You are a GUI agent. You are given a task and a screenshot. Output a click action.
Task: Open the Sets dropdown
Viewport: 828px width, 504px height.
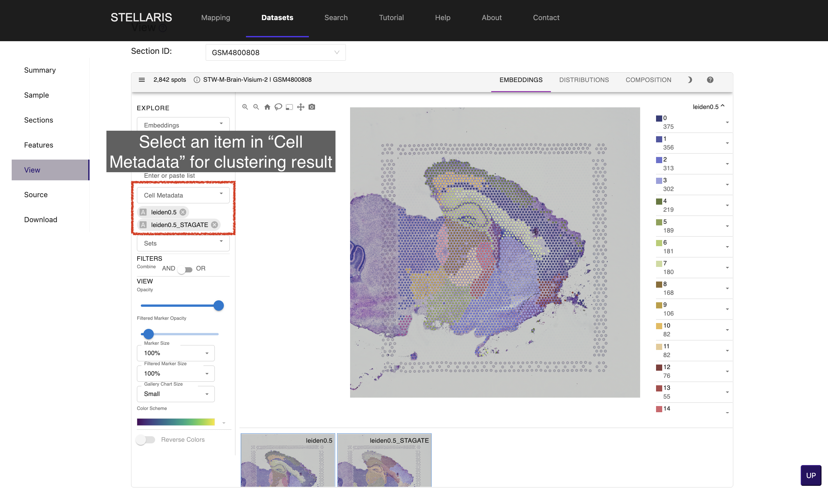point(183,243)
